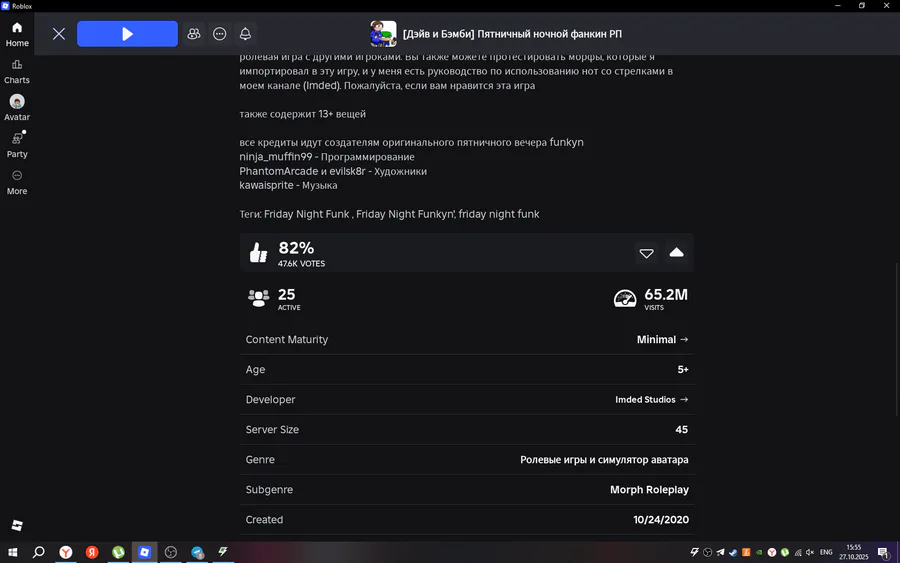This screenshot has width=900, height=563.
Task: Click the ENG language indicator
Action: (x=826, y=552)
